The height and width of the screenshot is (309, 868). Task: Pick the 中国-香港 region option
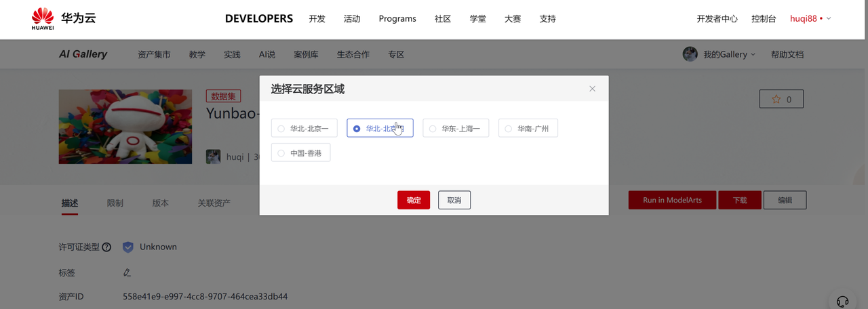(x=300, y=153)
